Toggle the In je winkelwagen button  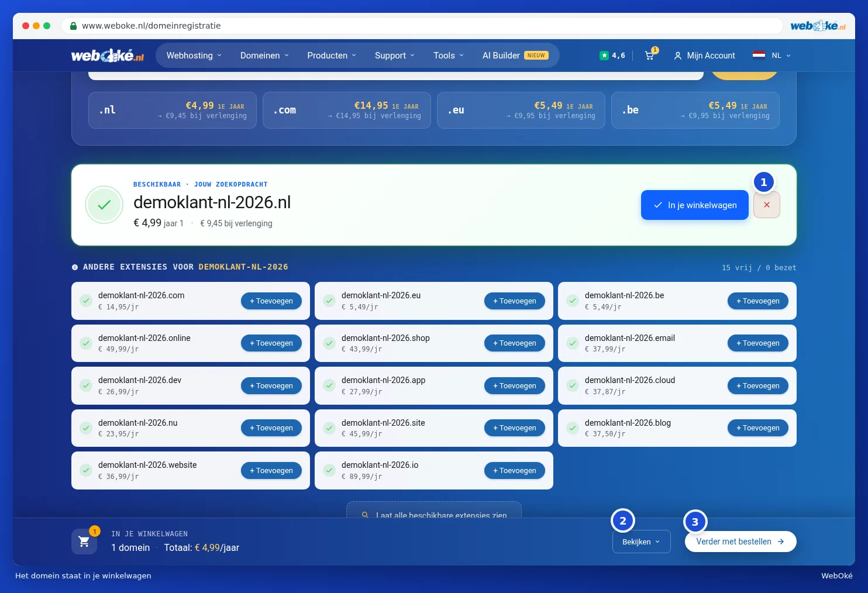[695, 205]
